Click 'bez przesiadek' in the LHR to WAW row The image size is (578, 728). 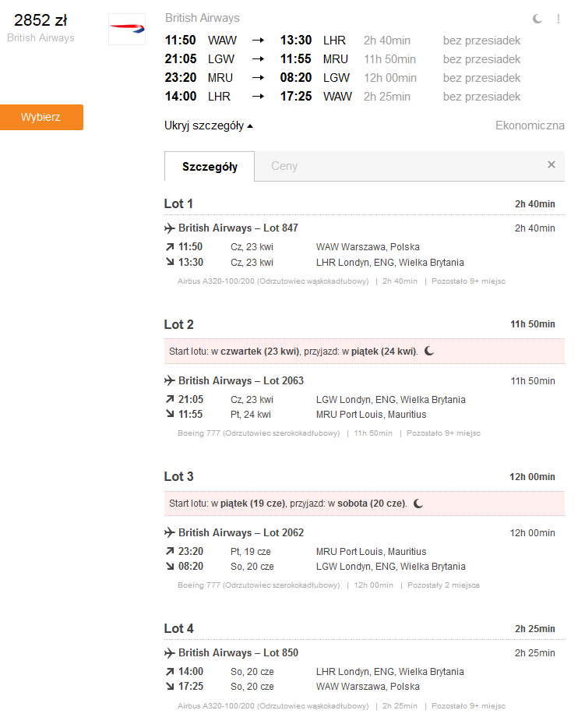pos(481,97)
